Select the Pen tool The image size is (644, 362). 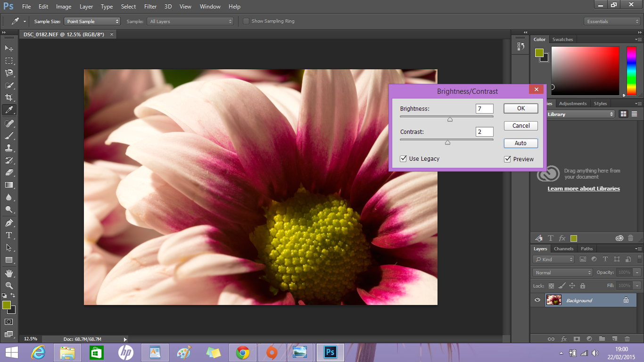point(9,222)
